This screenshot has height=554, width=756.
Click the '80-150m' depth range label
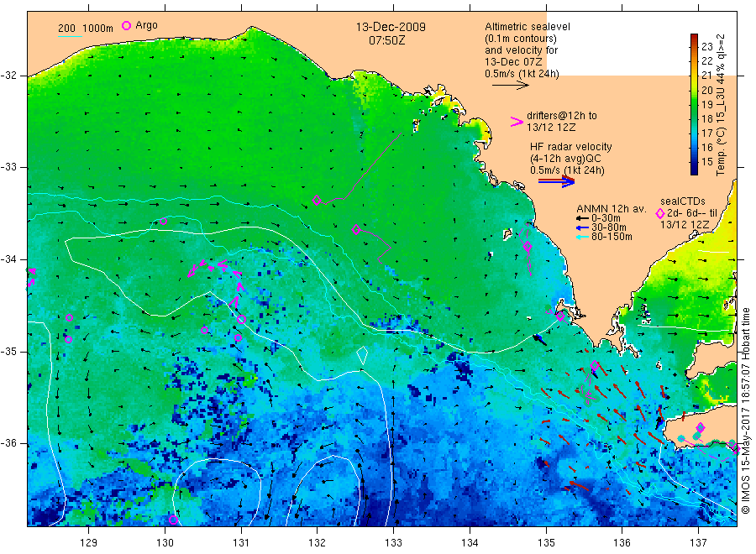[x=612, y=237]
